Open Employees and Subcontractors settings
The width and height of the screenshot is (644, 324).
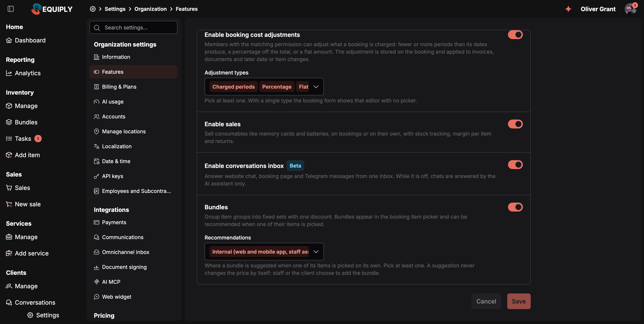pyautogui.click(x=133, y=191)
